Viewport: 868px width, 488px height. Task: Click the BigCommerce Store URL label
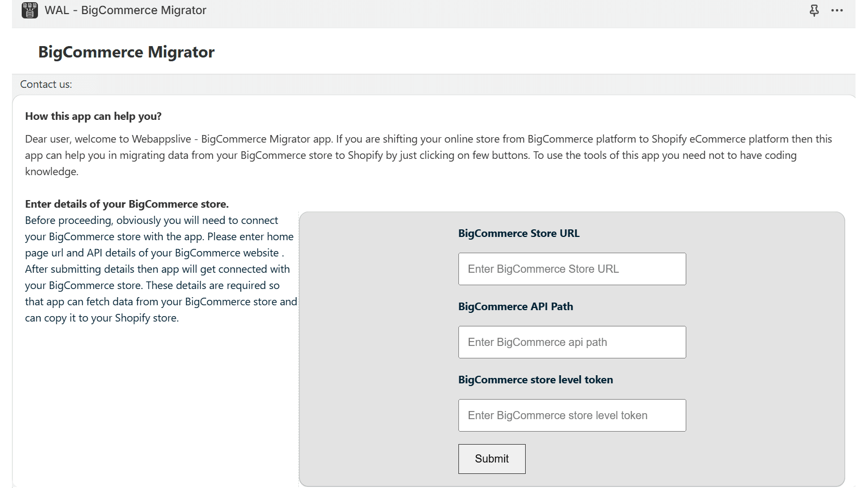tap(519, 233)
